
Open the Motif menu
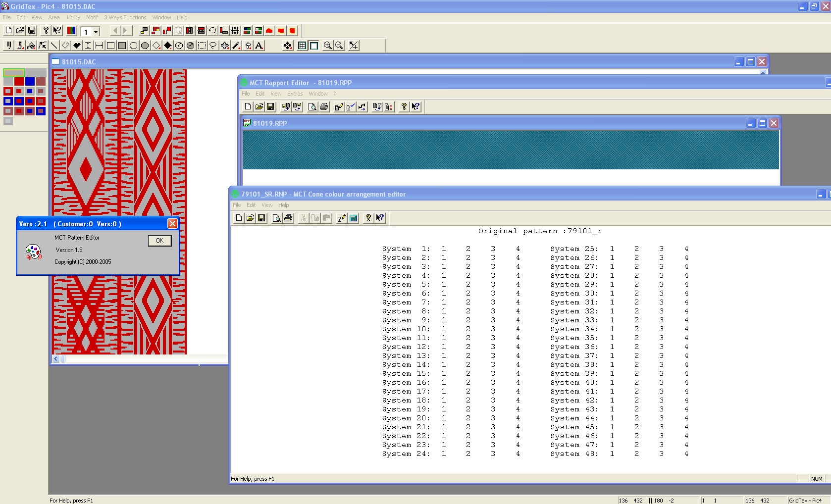pos(92,17)
